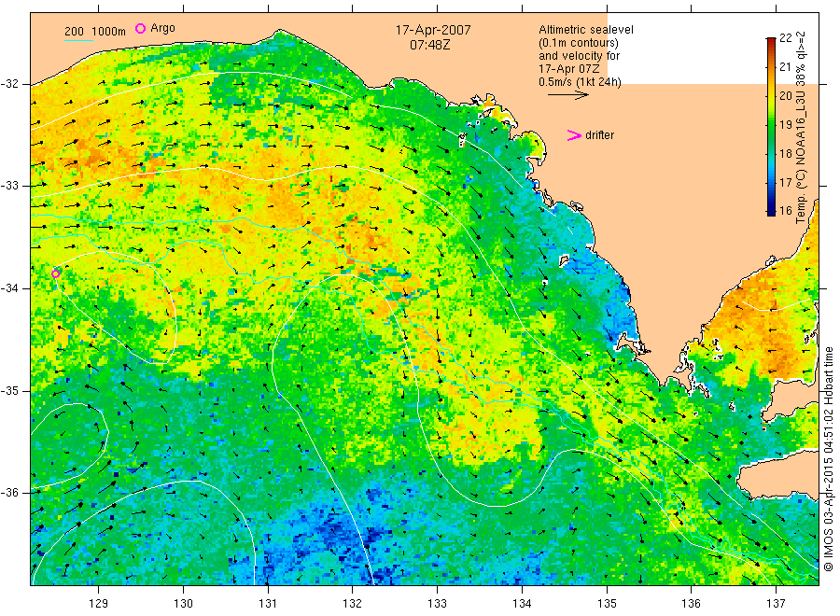Click the cyan bathymetry line in legend
This screenshot has height=616, width=840.
tap(78, 40)
